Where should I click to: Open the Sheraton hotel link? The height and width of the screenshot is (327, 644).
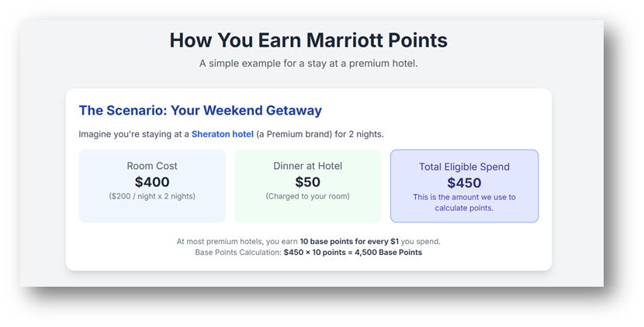click(x=223, y=134)
